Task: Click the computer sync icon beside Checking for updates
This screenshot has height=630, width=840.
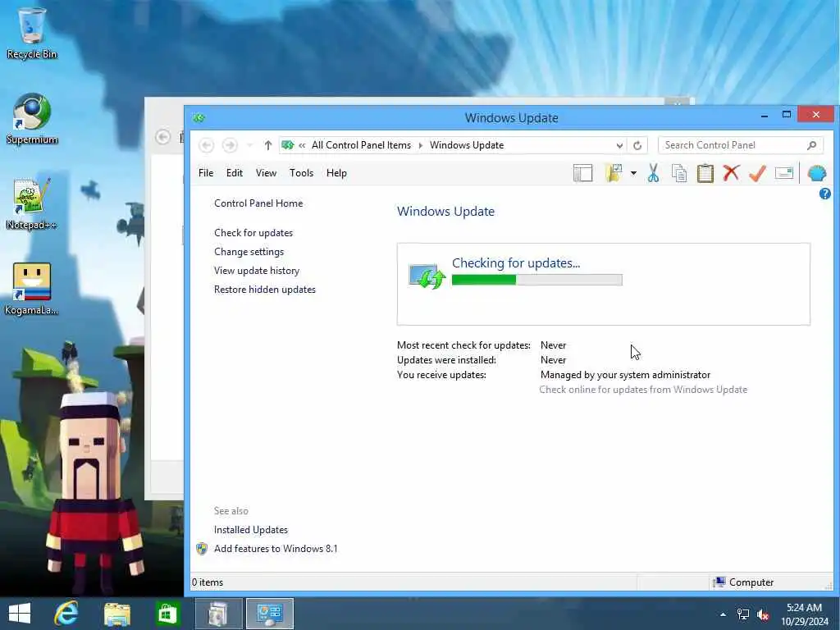Action: [427, 276]
